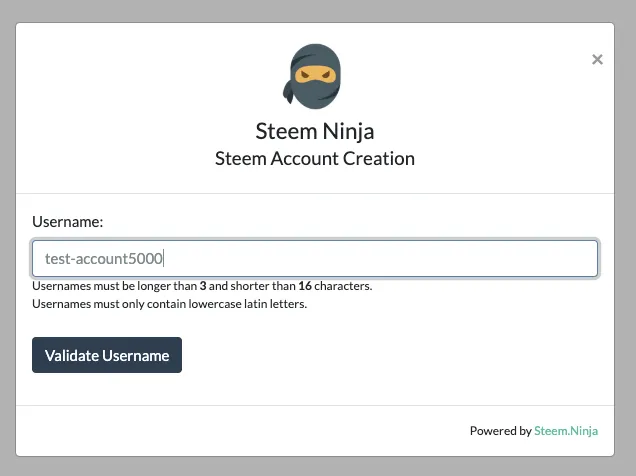
Task: Click Validate Username button
Action: (x=107, y=355)
